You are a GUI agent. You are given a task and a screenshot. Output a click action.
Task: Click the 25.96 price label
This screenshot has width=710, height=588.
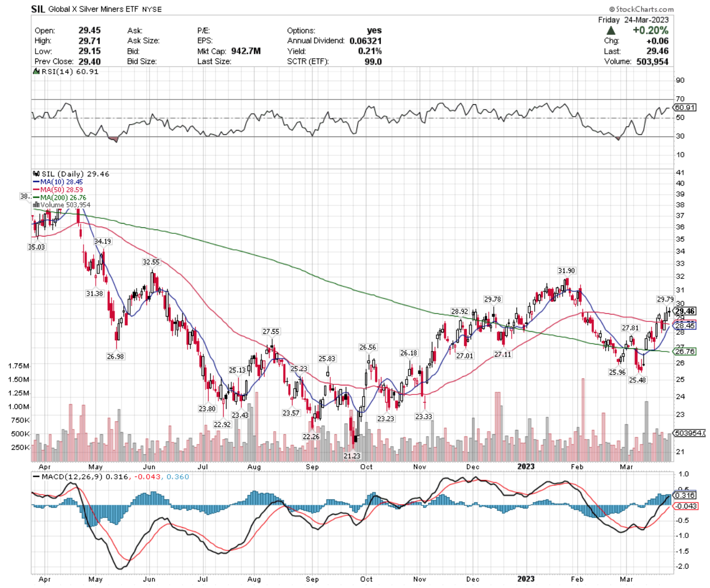click(617, 372)
